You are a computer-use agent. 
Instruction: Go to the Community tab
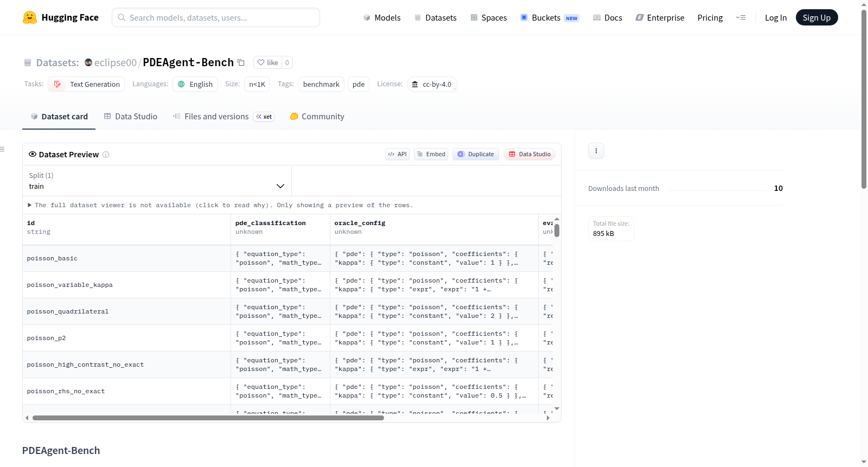tap(317, 116)
